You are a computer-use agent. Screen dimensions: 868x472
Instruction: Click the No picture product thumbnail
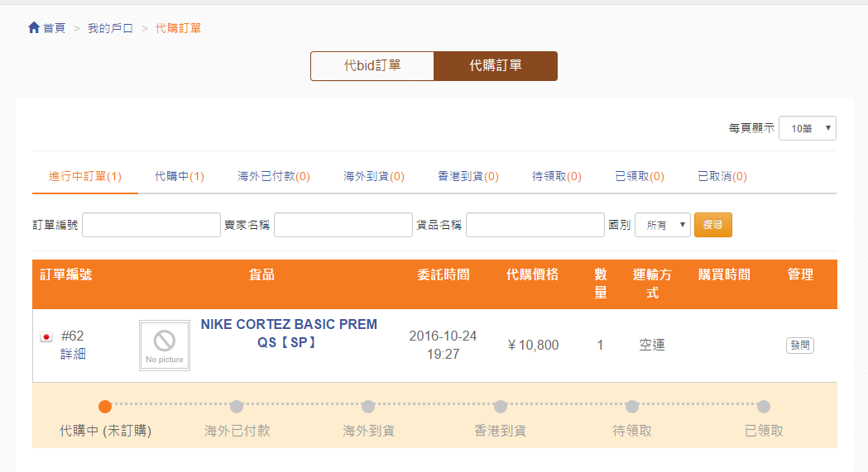coord(165,346)
